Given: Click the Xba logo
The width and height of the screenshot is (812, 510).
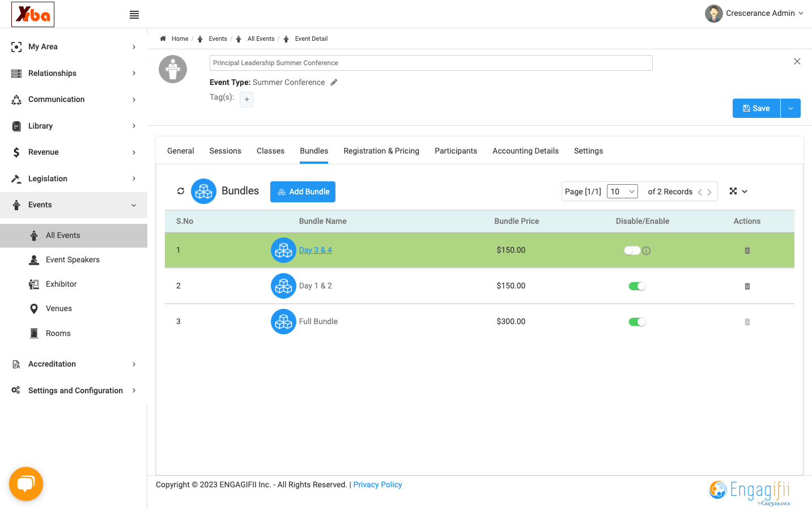Looking at the screenshot, I should (x=33, y=14).
